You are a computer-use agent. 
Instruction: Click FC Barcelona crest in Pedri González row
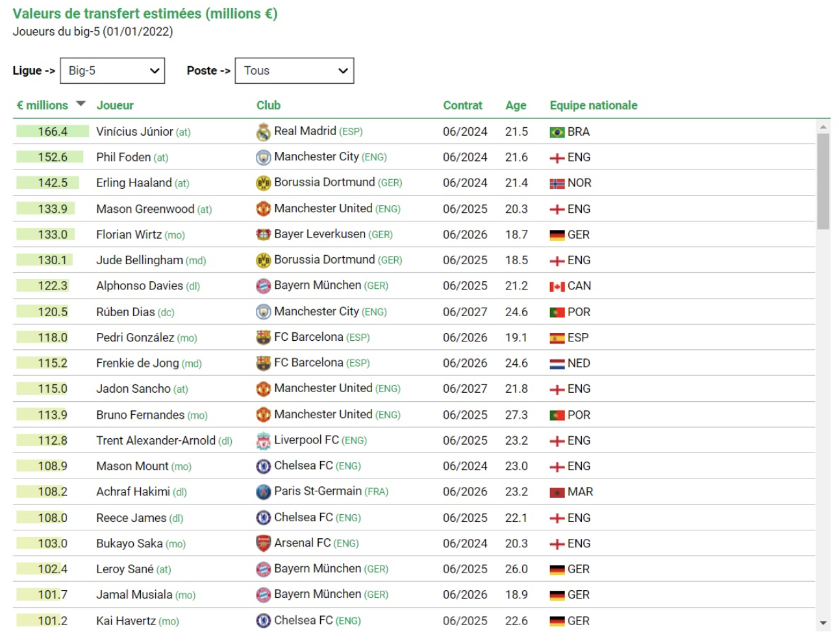[x=263, y=338]
